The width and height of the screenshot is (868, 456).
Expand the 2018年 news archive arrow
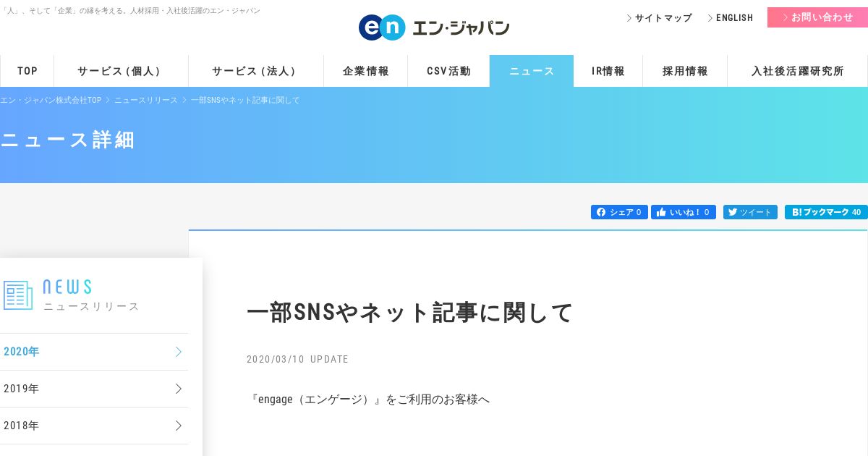click(x=179, y=426)
